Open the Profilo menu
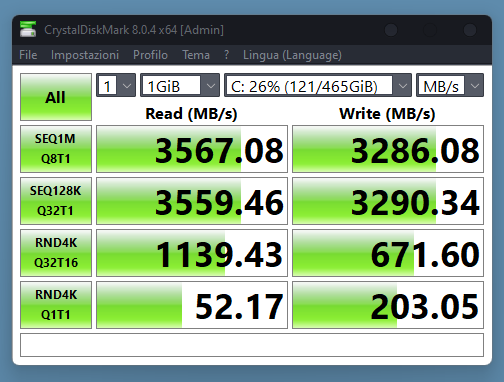Screen dimensions: 504x382 (x=150, y=55)
